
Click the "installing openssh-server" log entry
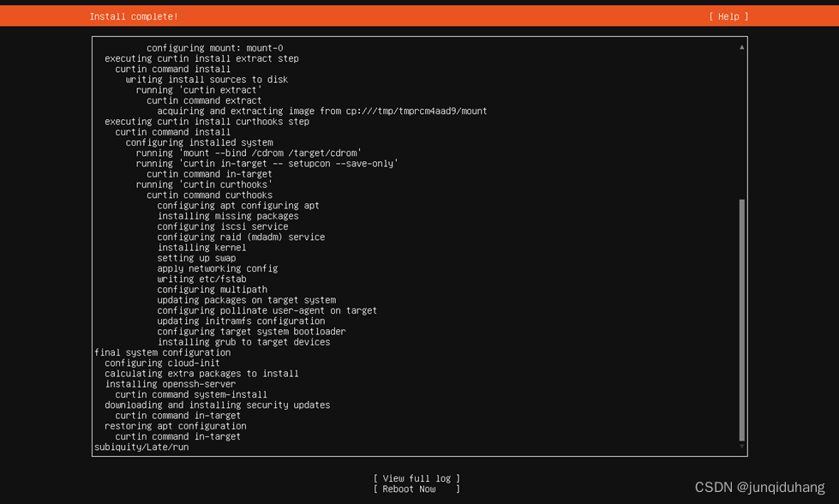point(170,384)
